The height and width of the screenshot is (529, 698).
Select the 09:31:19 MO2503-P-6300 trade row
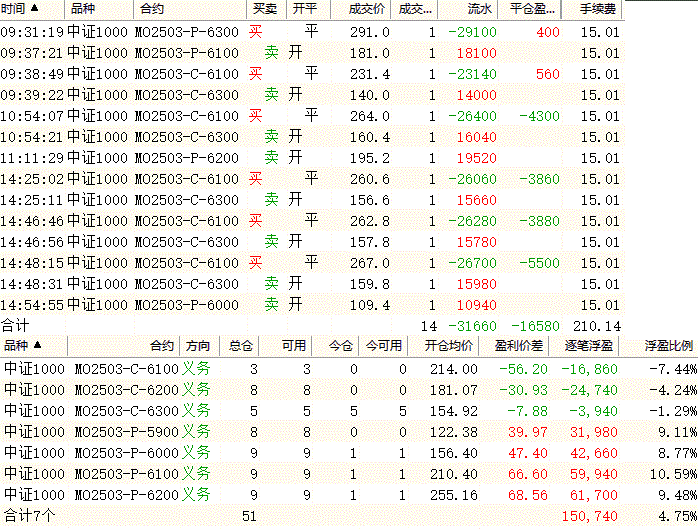pos(312,32)
